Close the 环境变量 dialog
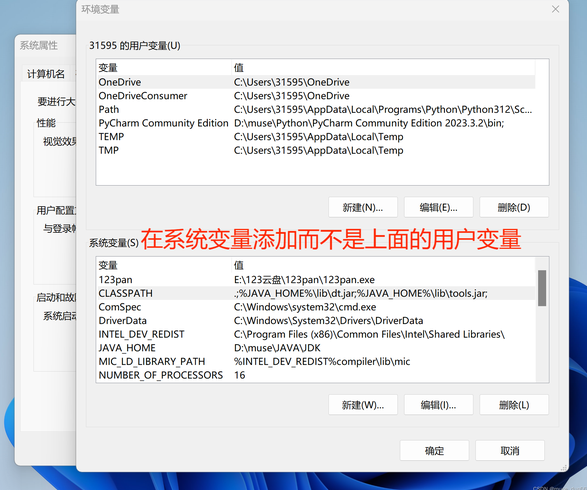This screenshot has height=490, width=587. (555, 9)
